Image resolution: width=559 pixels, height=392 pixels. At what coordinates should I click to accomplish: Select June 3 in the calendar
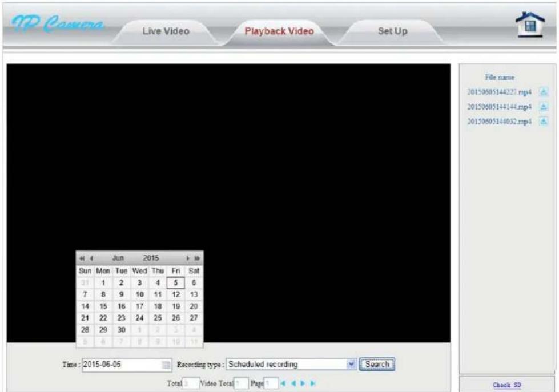(139, 282)
